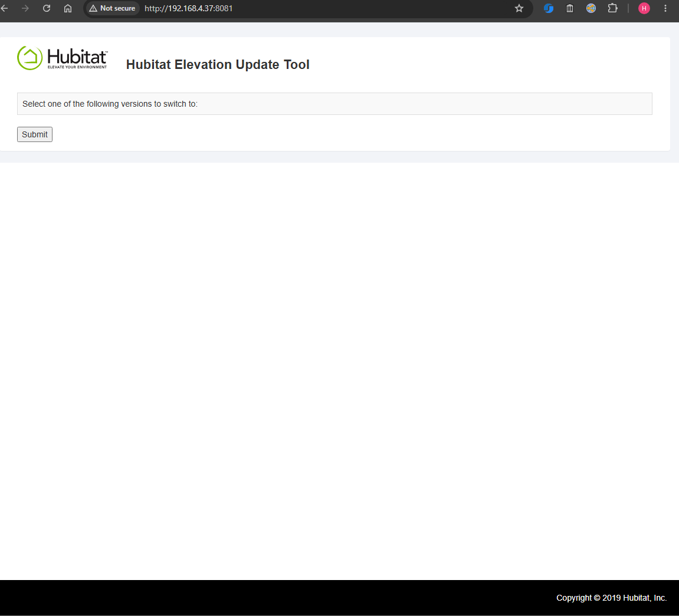This screenshot has width=679, height=616.
Task: Go back using browser back arrow
Action: [x=4, y=8]
